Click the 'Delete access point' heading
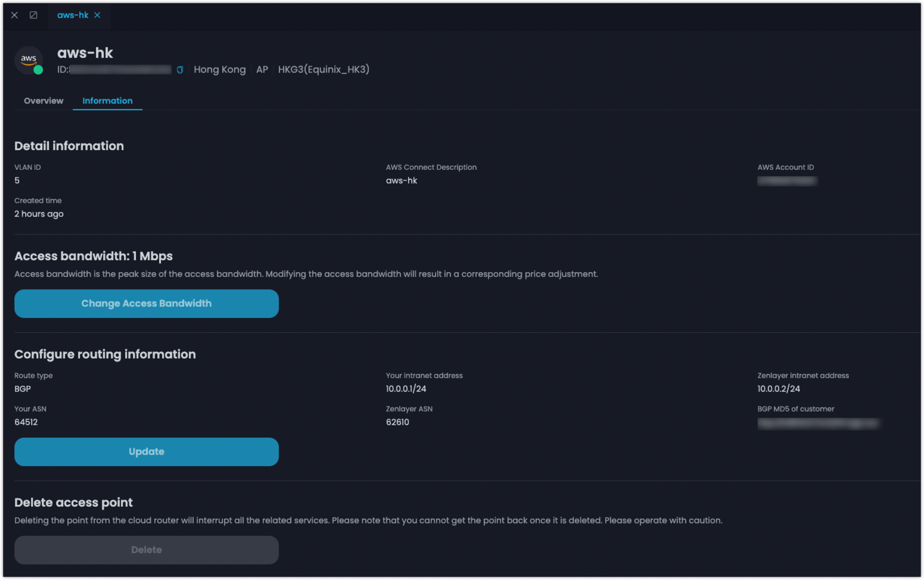Screen dimensions: 924x580 pos(73,503)
